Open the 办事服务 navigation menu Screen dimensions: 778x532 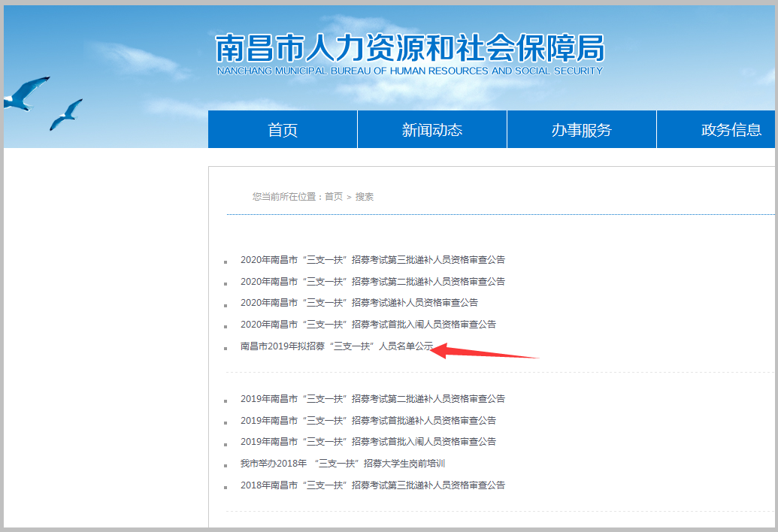click(x=581, y=128)
